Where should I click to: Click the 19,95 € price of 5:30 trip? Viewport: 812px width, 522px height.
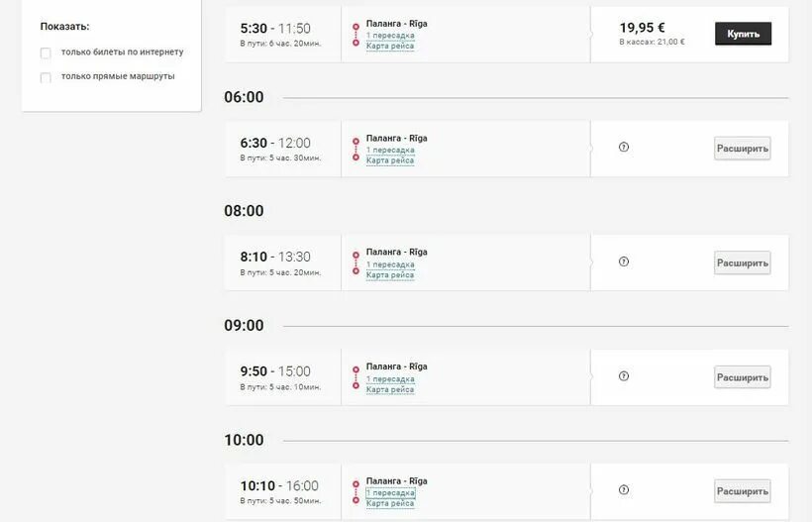(642, 28)
